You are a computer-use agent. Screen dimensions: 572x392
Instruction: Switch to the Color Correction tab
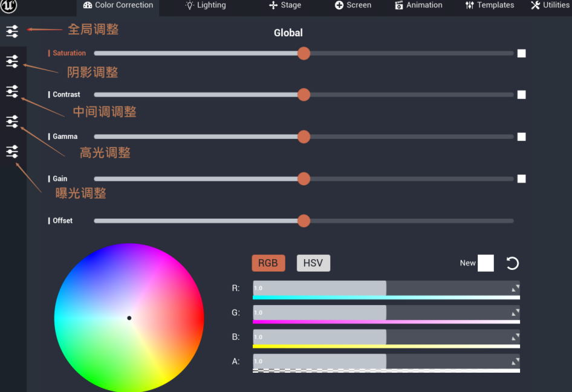[118, 5]
